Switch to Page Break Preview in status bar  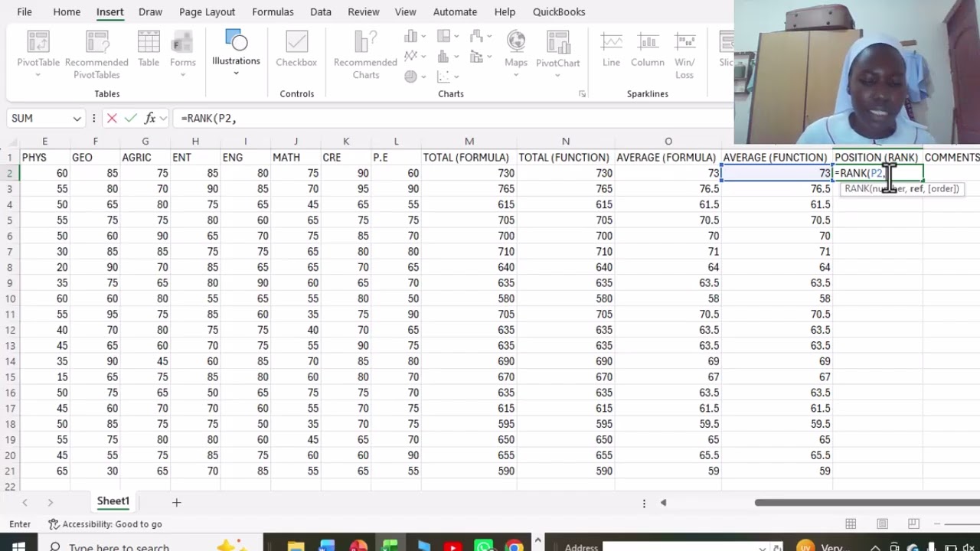[913, 524]
